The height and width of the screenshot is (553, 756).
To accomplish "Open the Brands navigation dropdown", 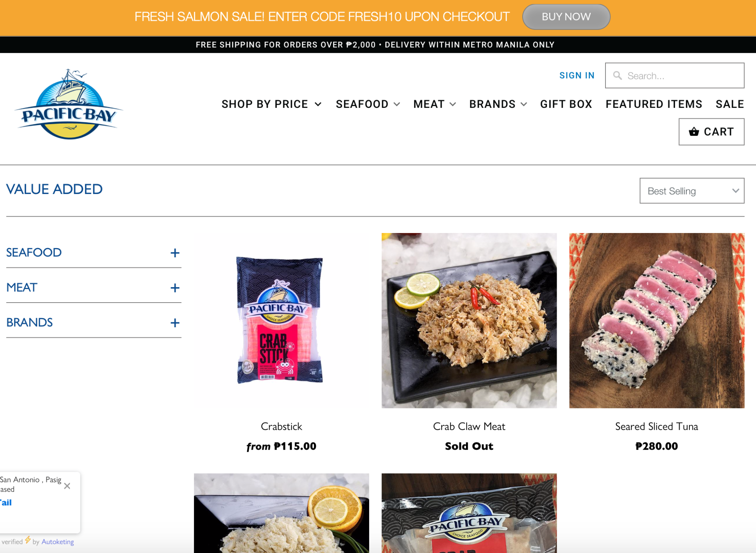I will (498, 104).
